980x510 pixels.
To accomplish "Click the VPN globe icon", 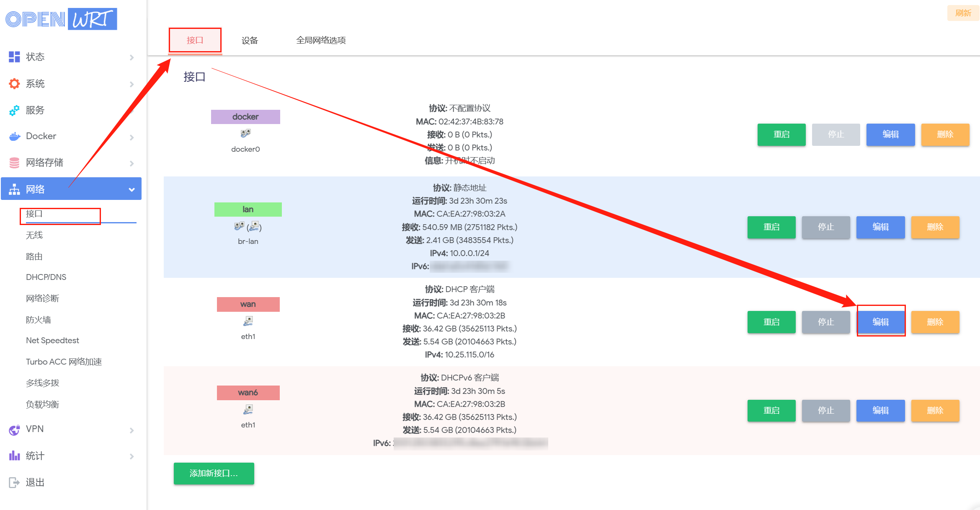I will coord(14,430).
